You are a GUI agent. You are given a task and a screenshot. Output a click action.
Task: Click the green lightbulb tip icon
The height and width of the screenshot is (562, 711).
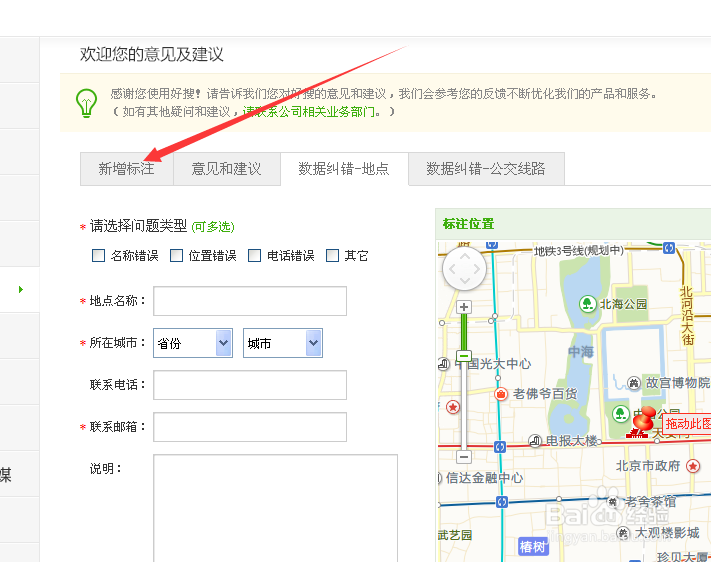tap(87, 103)
